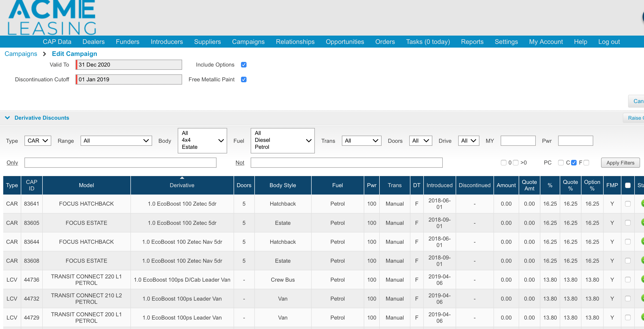The image size is (644, 329).
Task: Collapse the Derivative Discounts section
Action: (7, 118)
